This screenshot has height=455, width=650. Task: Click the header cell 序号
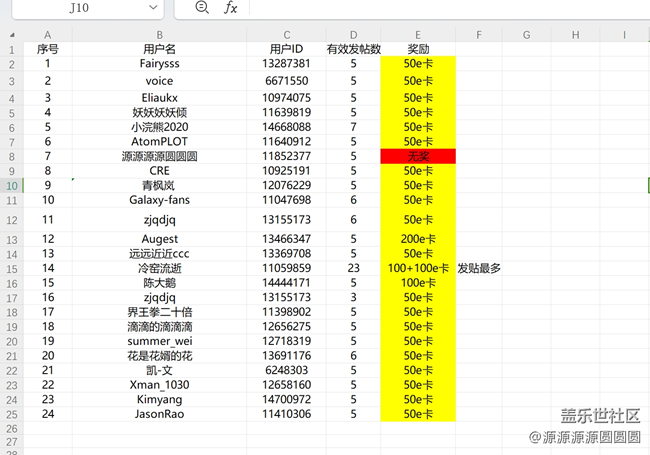click(x=48, y=49)
